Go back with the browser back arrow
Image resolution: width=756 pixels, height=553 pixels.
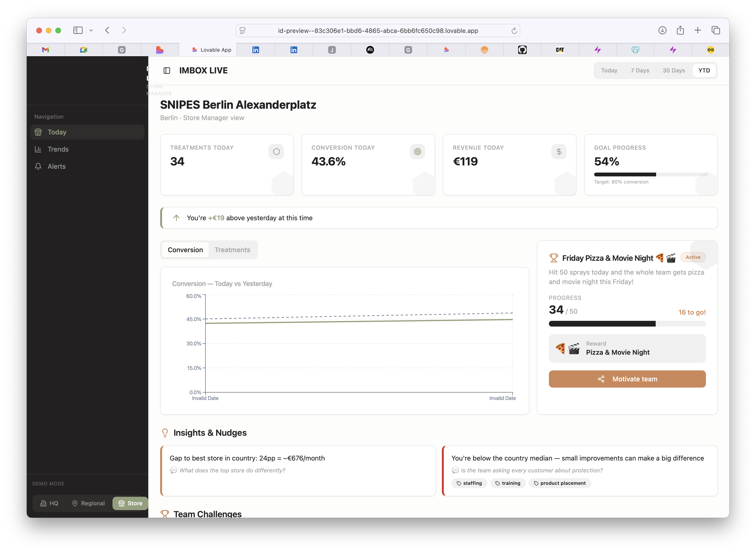point(107,31)
